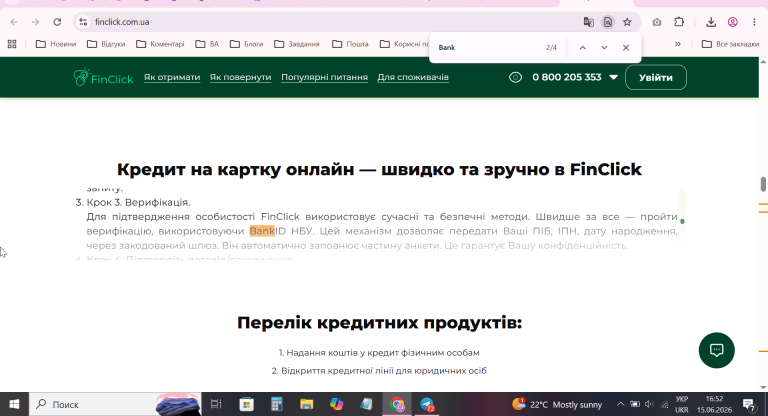Screen dimensions: 768x416
Task: Reload the finclick.com.ua page
Action: 57,22
